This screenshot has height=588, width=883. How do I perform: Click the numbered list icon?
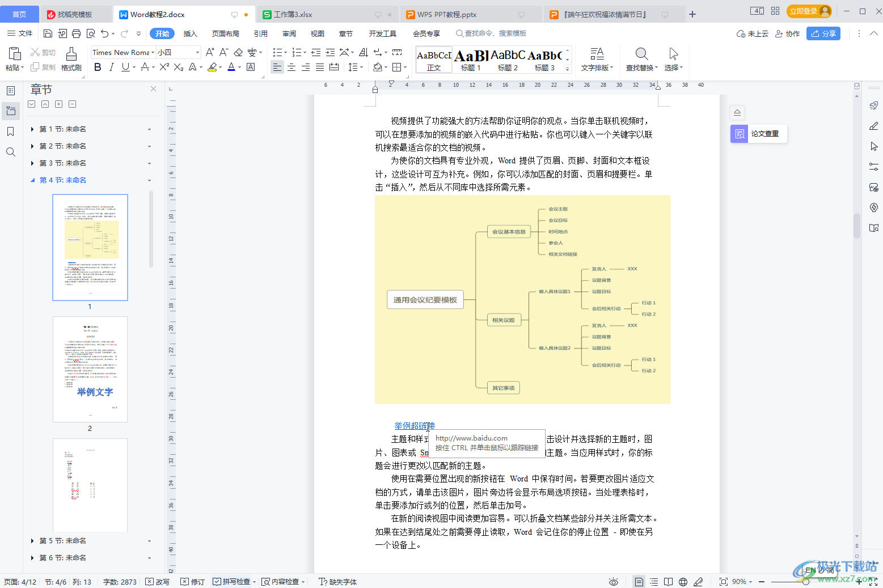pyautogui.click(x=296, y=52)
